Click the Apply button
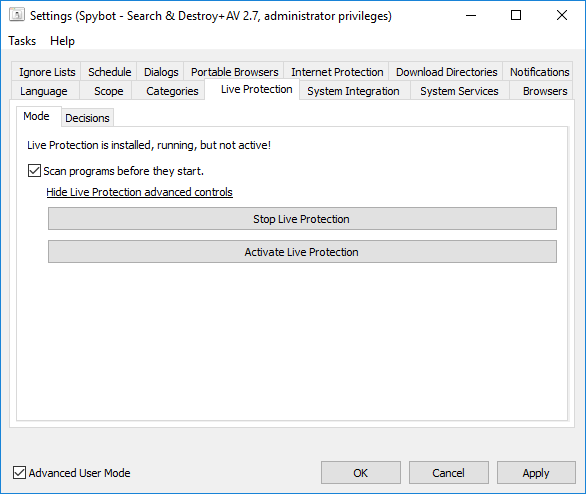This screenshot has height=494, width=586. pos(536,473)
